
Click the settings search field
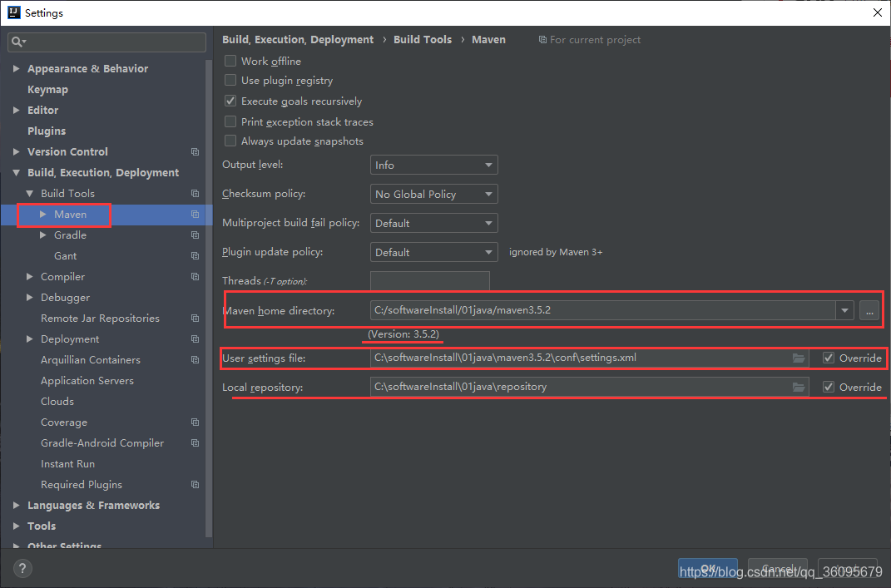point(106,42)
